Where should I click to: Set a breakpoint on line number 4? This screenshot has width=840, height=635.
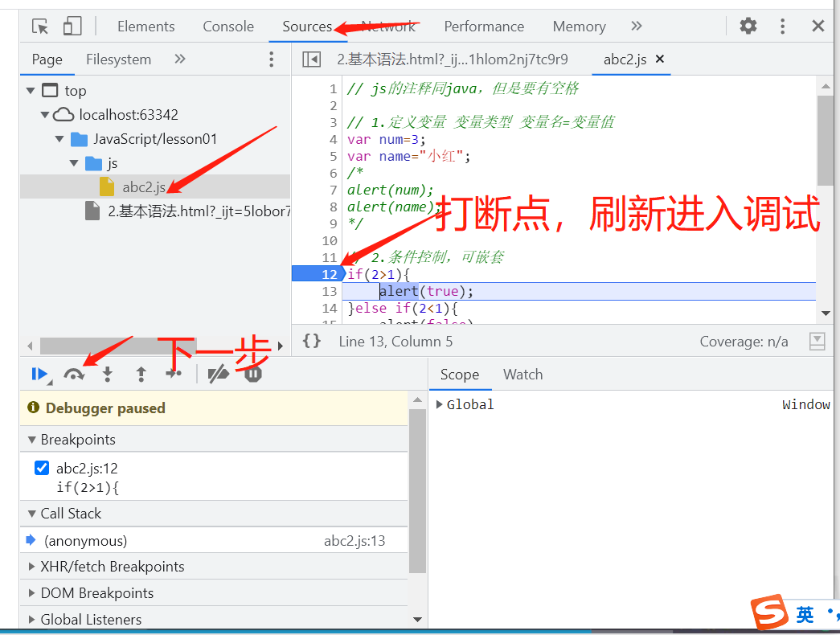(x=334, y=139)
